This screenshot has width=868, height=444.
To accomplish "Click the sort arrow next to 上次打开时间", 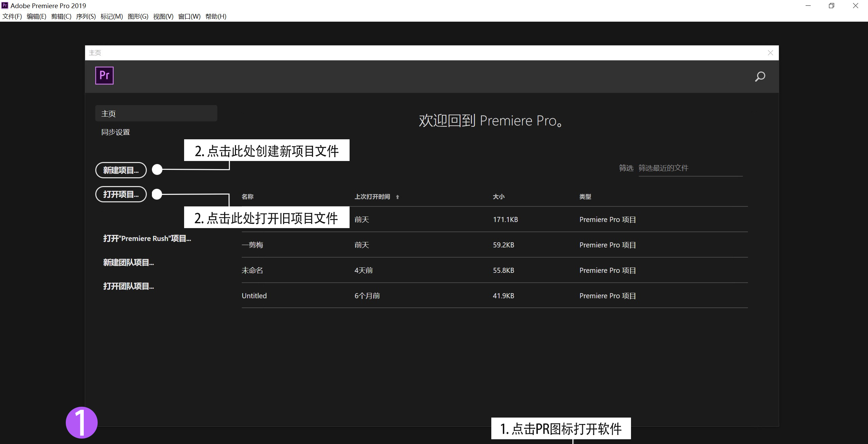I will coord(397,197).
